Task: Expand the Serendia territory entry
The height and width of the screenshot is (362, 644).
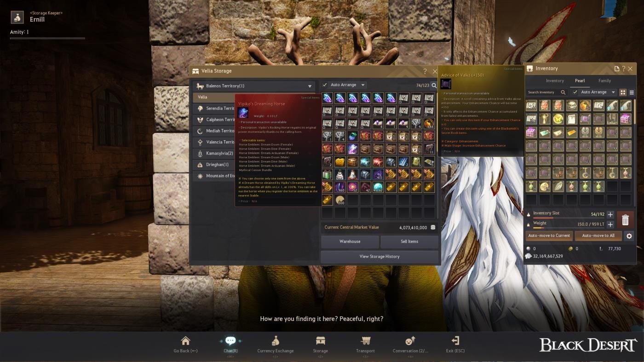Action: (214, 109)
